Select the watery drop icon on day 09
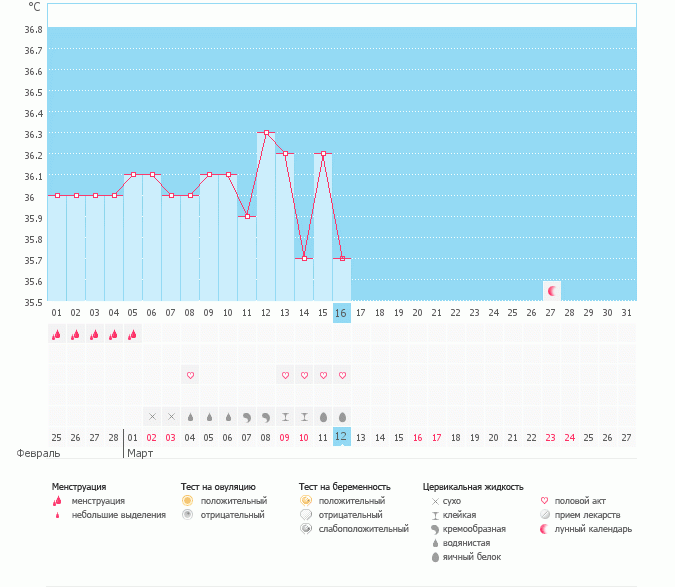Viewport: 675px width, 587px height. point(209,416)
